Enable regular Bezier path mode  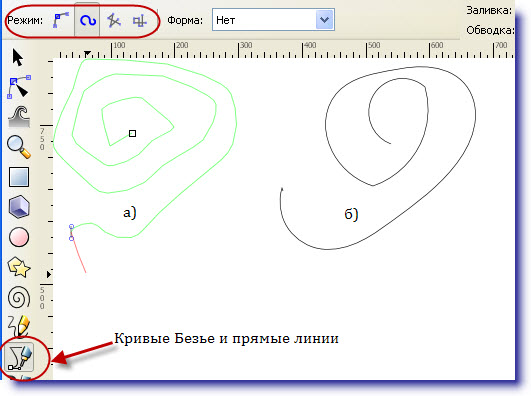[61, 20]
